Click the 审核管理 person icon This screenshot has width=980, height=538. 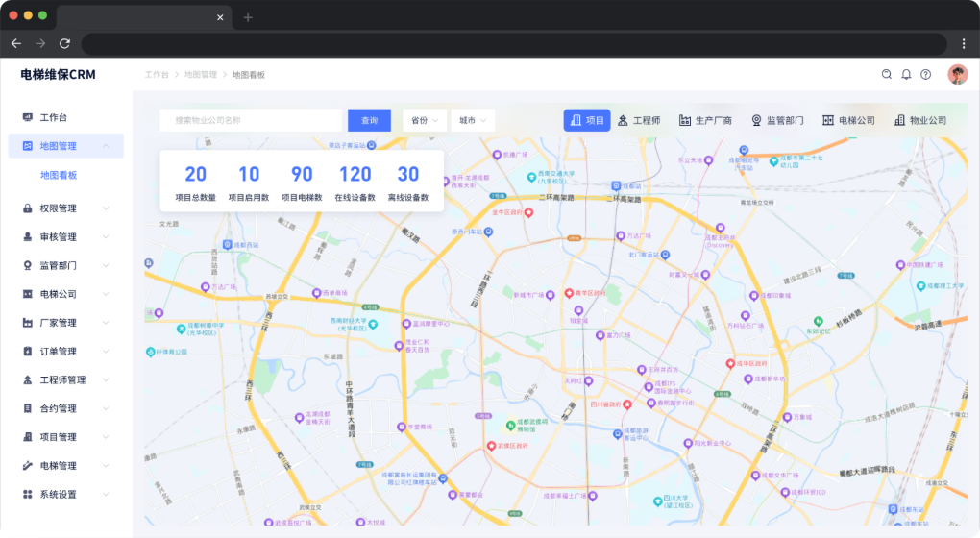pyautogui.click(x=28, y=237)
